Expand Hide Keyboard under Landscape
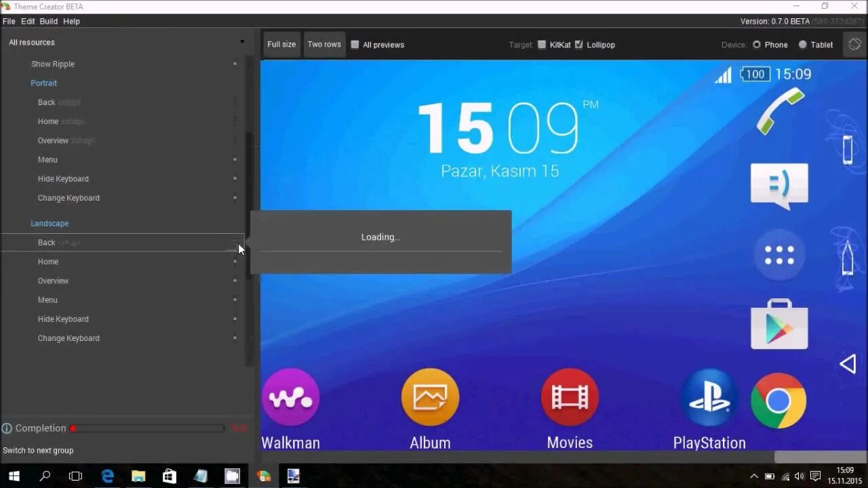868x488 pixels. click(235, 319)
